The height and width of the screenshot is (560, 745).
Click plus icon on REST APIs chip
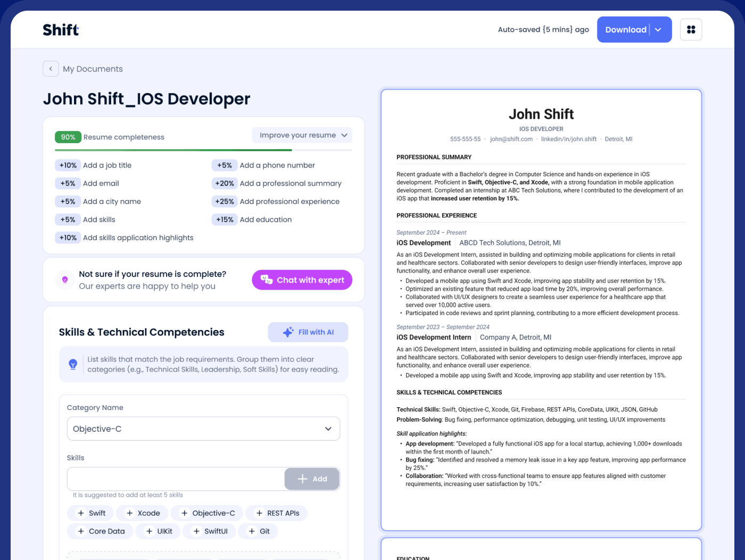click(x=260, y=513)
